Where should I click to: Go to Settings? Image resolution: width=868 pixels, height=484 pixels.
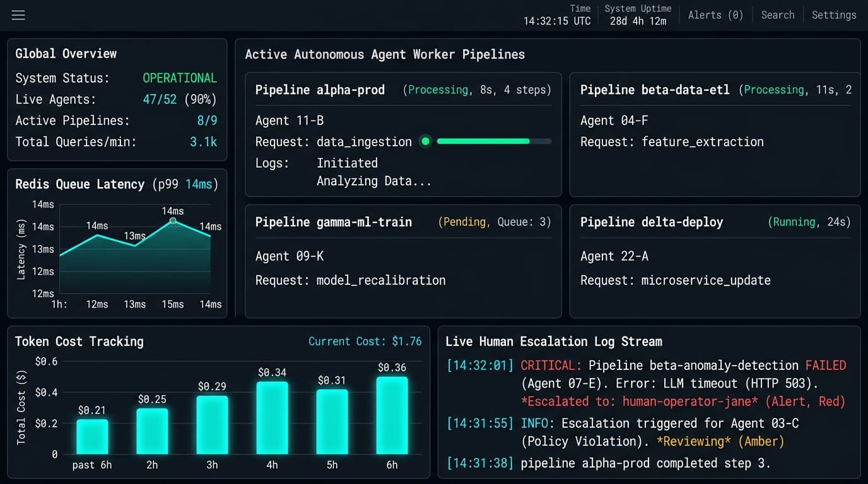coord(834,15)
